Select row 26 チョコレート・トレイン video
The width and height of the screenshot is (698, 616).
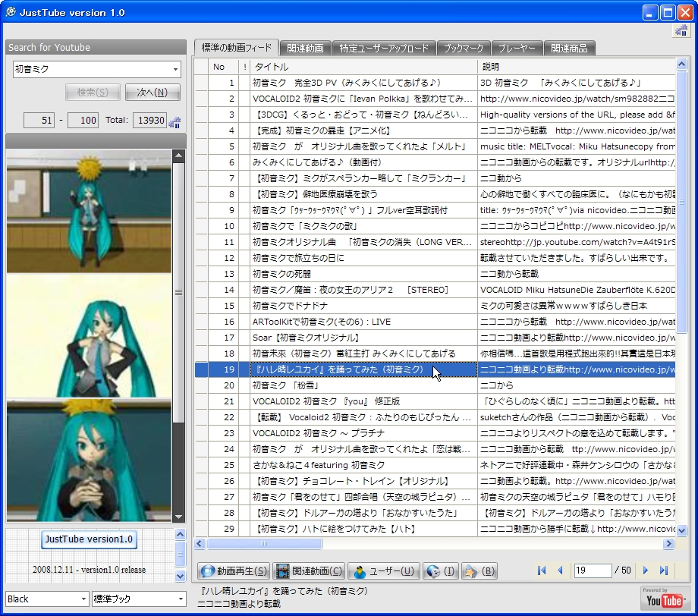click(x=435, y=481)
